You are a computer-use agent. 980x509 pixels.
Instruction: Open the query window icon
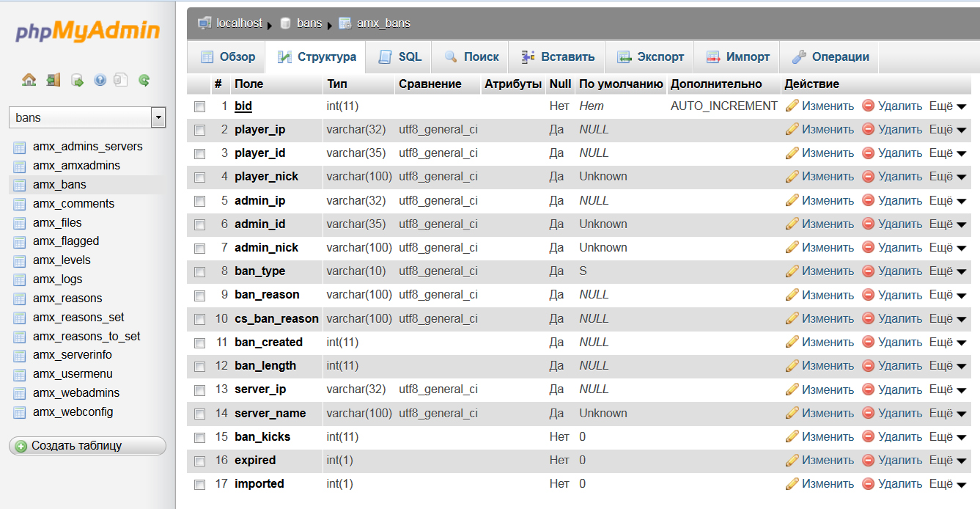point(77,80)
